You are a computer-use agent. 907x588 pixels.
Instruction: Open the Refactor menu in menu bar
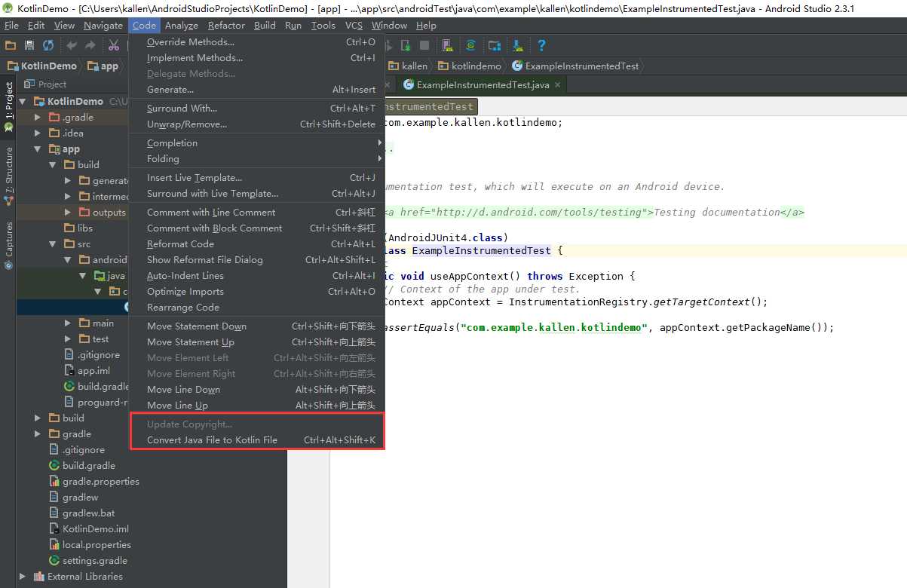(226, 26)
